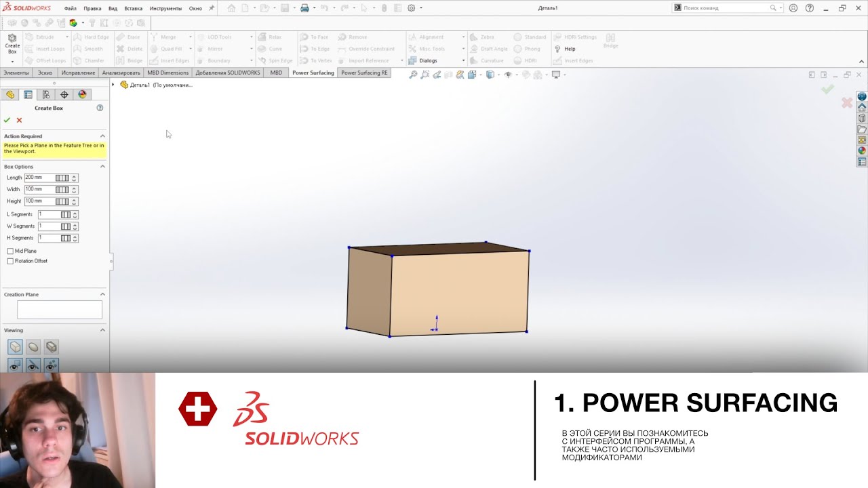Viewport: 868px width, 488px height.
Task: Click the Display Style cube icon
Action: pos(490,75)
